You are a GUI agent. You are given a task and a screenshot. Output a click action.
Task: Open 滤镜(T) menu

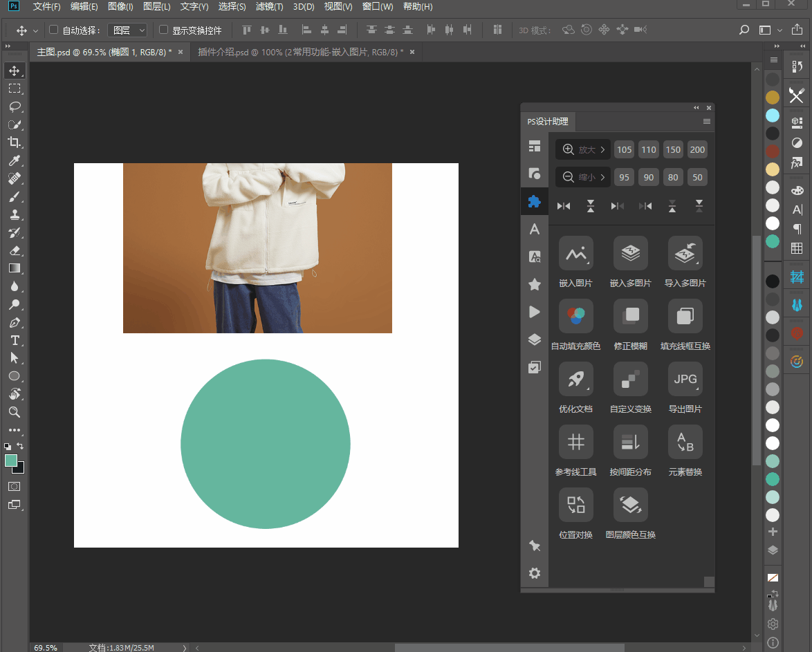click(269, 7)
